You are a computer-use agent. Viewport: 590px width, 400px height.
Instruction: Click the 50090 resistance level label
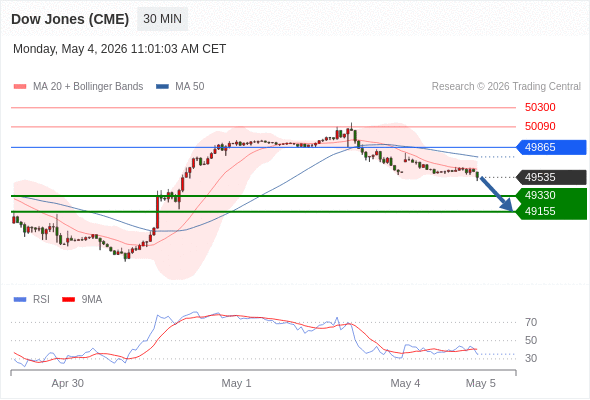point(540,126)
